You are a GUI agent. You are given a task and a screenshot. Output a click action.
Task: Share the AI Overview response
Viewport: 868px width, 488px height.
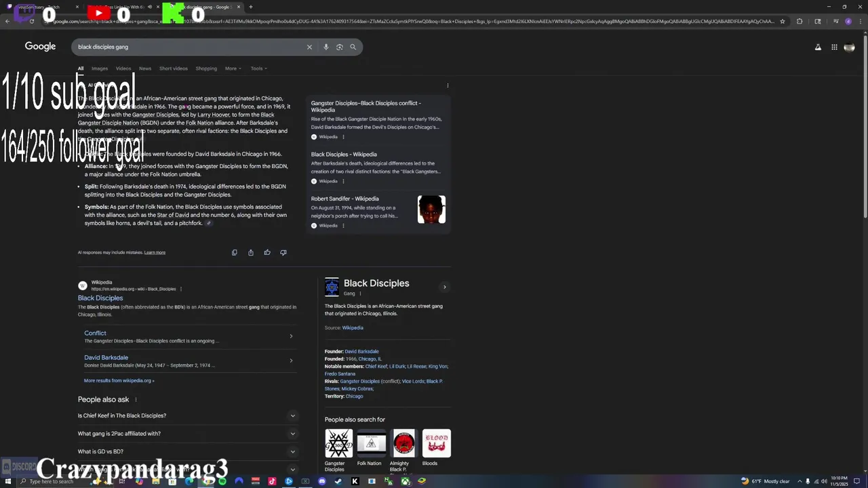tap(251, 252)
